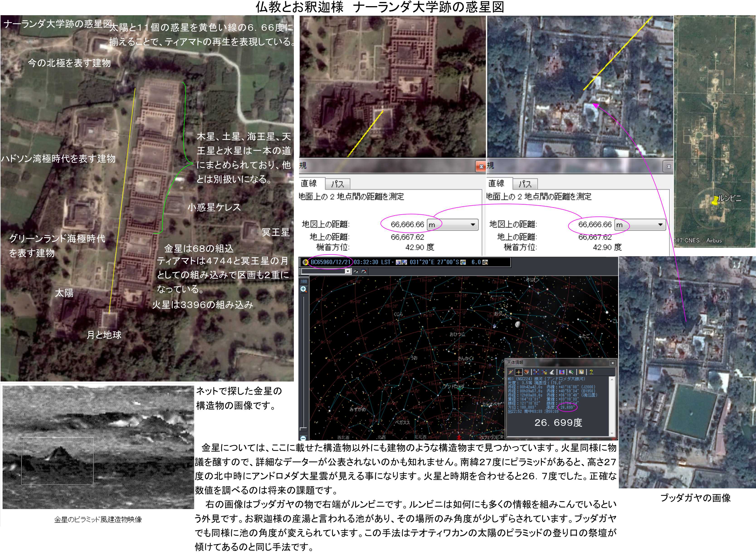Open the left meter unit dropdown
756x553 pixels.
pos(473,224)
